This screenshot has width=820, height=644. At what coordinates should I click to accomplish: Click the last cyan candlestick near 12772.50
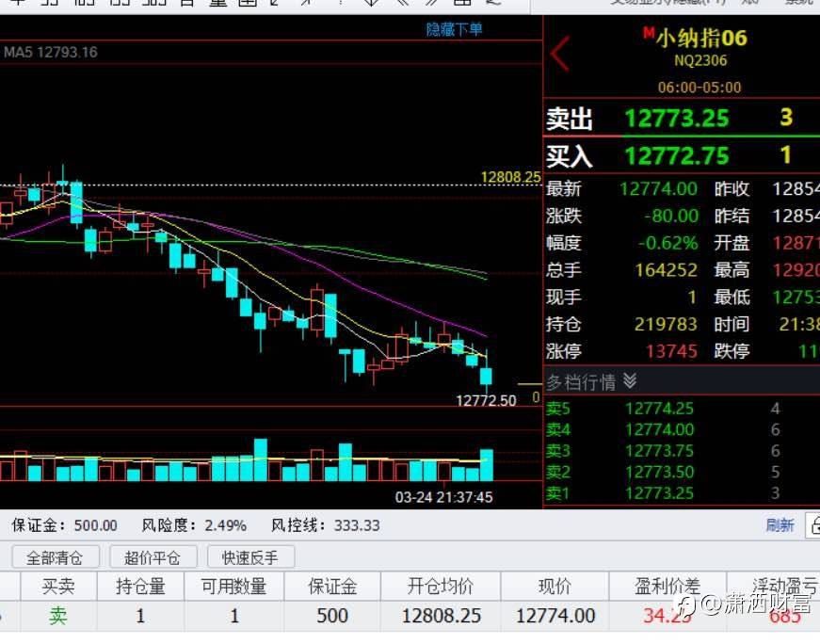pyautogui.click(x=486, y=377)
